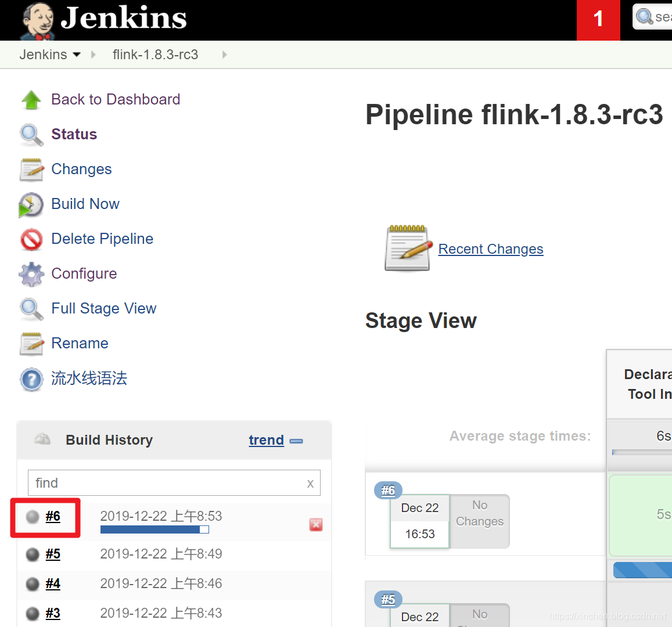Image resolution: width=672 pixels, height=627 pixels.
Task: Open the Jenkins header title link
Action: [124, 18]
